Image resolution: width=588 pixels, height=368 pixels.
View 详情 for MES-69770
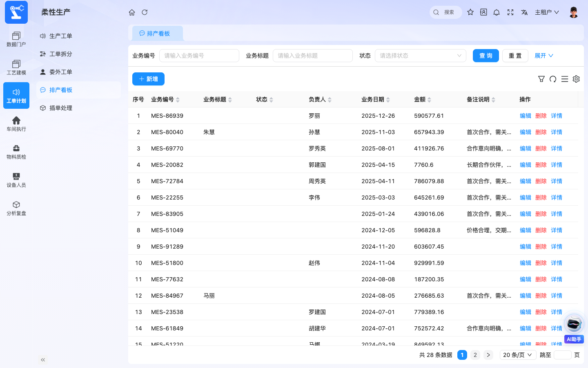coord(557,148)
